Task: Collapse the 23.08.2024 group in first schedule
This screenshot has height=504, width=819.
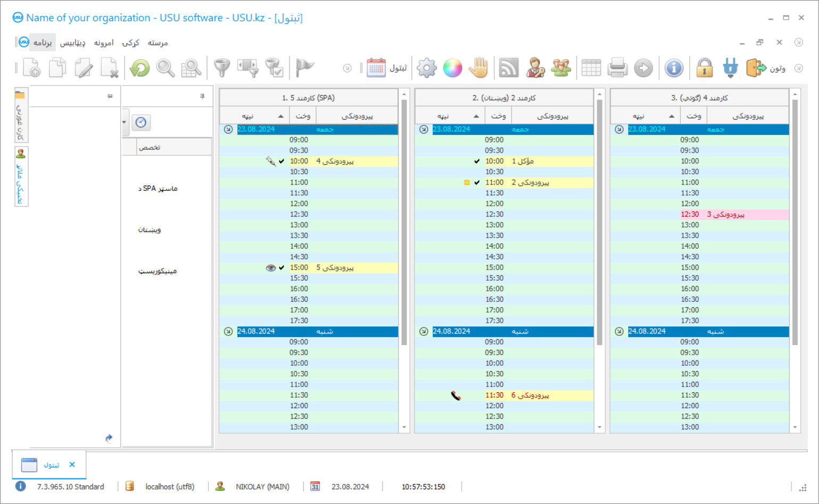Action: 228,129
